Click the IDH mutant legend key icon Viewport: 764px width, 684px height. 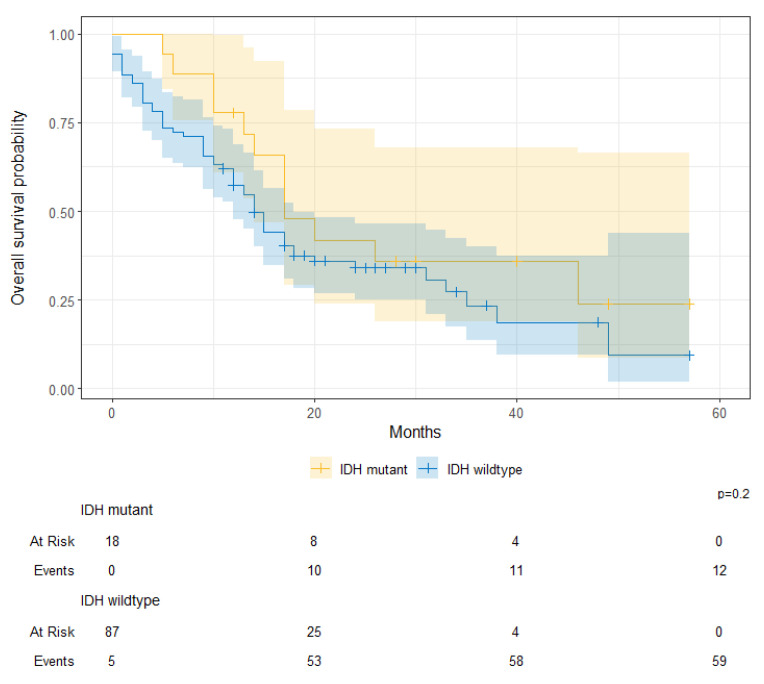[321, 469]
